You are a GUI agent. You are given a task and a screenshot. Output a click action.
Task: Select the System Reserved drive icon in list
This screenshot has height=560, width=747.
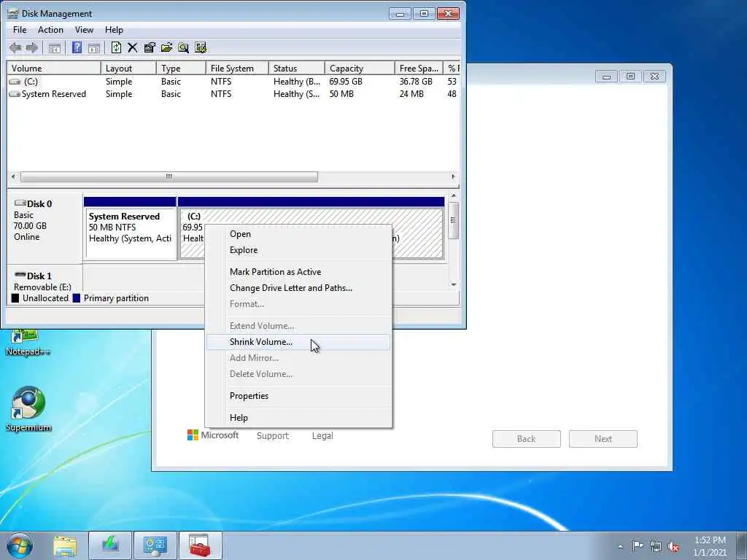15,94
